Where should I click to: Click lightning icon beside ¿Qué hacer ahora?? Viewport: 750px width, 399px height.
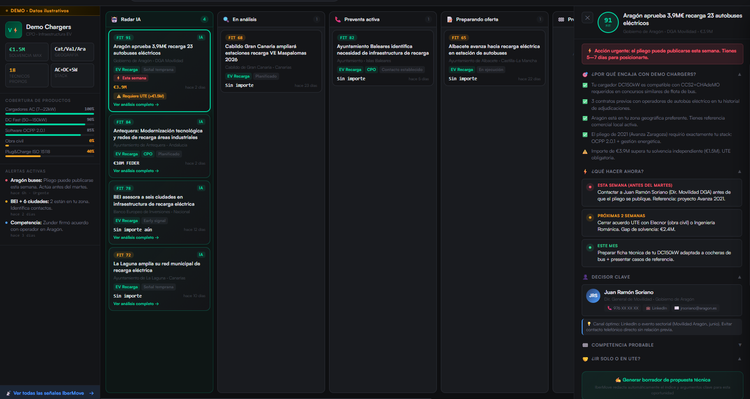(x=585, y=171)
